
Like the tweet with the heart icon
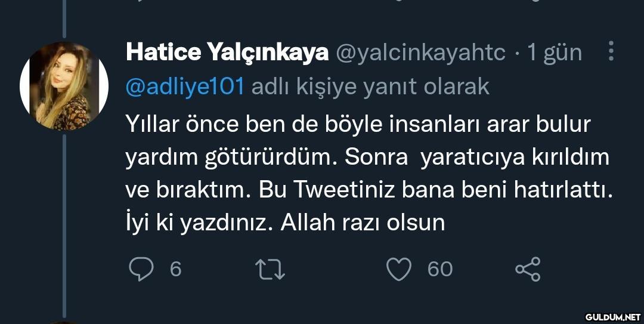400,269
